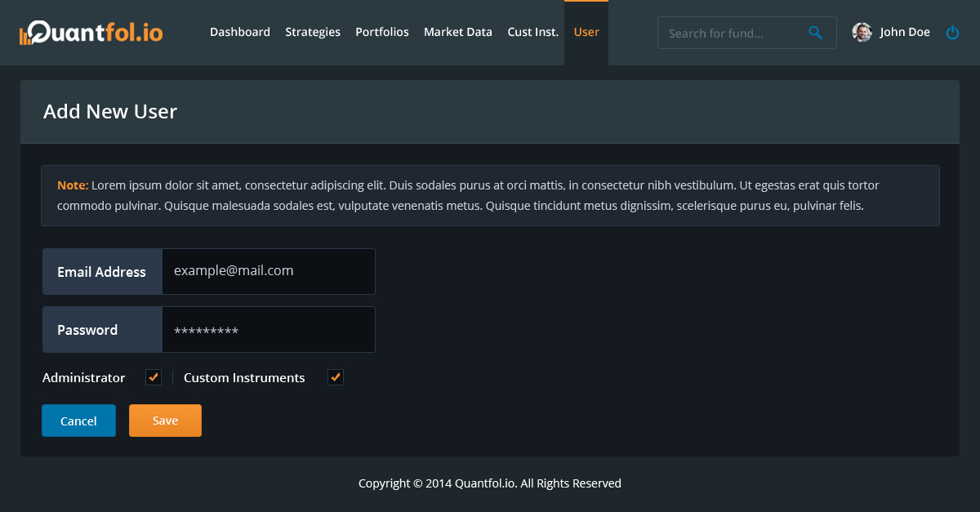
Task: Click the Quantfol.io brand name text
Action: 100,33
